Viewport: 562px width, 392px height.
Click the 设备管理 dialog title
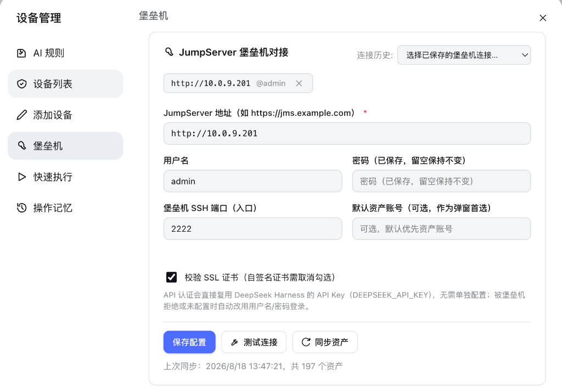click(39, 18)
